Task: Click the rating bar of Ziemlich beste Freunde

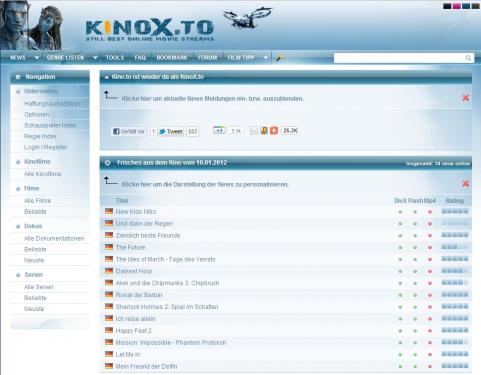Action: (455, 235)
